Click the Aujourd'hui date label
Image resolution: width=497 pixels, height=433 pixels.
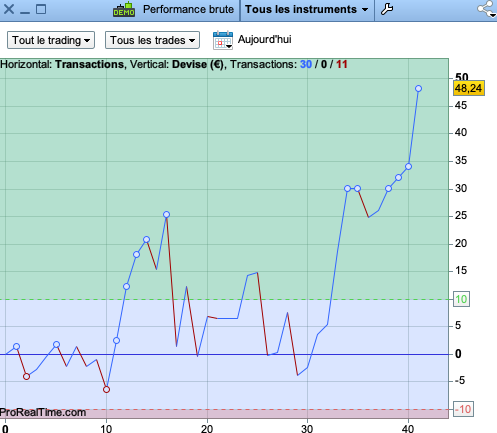pos(264,39)
